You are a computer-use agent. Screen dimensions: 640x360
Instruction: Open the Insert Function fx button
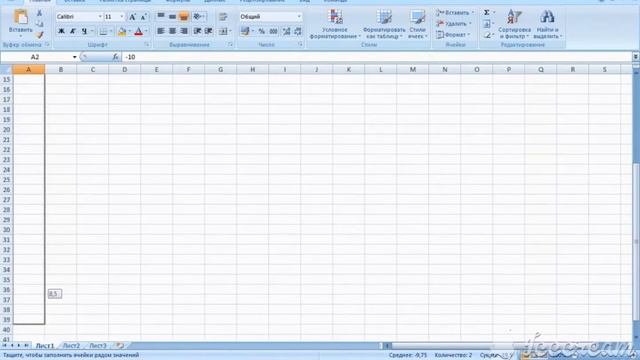116,57
